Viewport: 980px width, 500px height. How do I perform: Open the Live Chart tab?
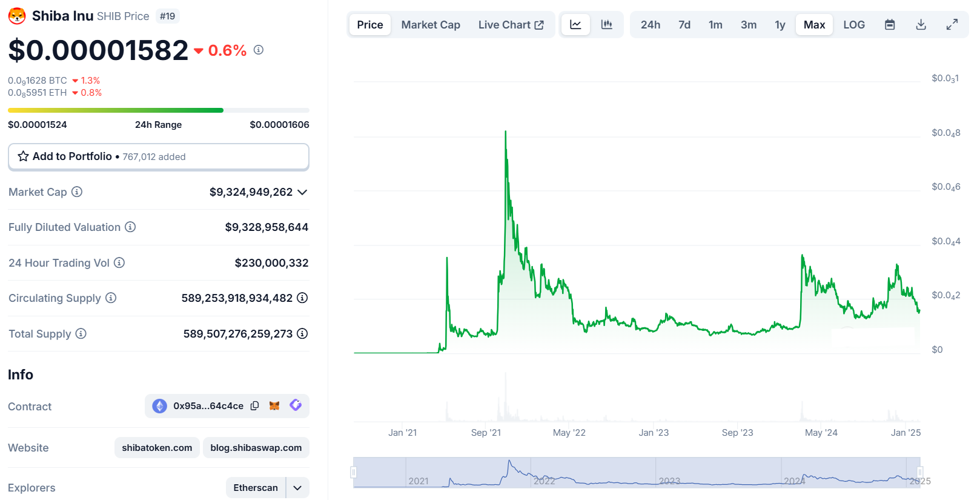click(x=511, y=25)
